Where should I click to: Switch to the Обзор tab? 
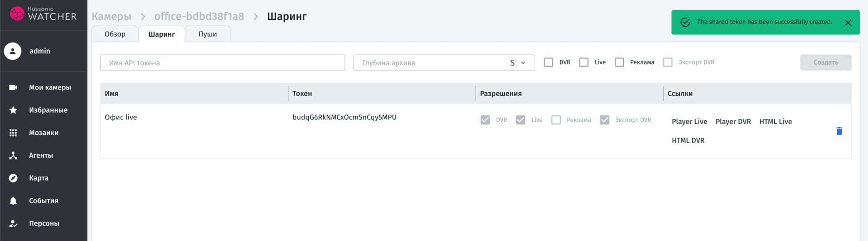[x=115, y=34]
